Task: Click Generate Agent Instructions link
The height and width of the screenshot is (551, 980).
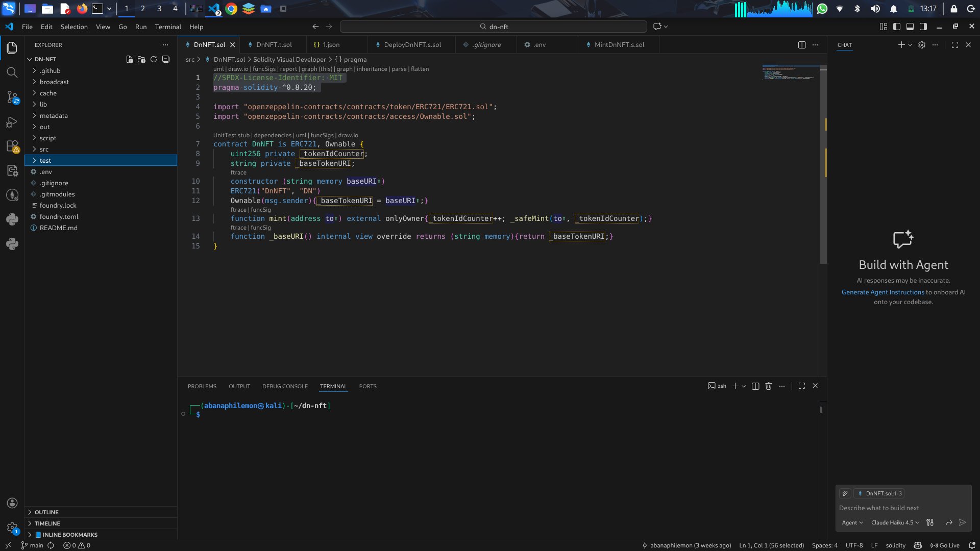Action: (x=883, y=292)
